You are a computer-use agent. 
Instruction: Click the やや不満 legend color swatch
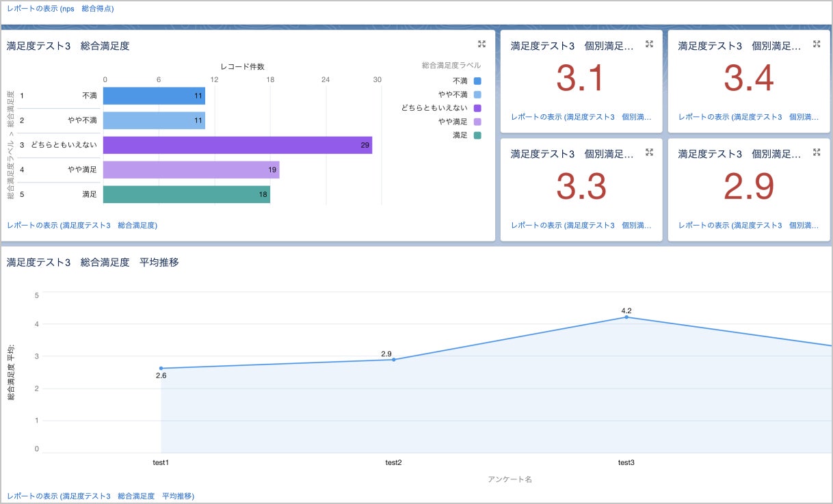[x=477, y=94]
